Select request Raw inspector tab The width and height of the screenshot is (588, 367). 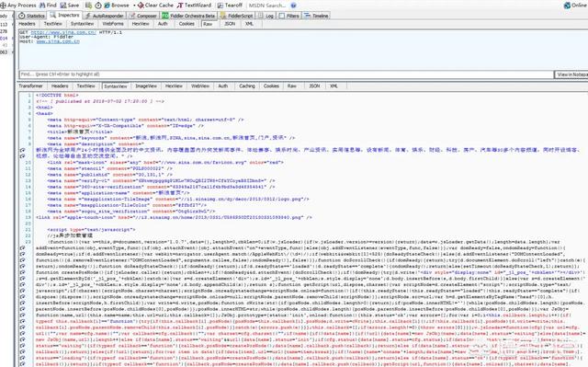[209, 24]
